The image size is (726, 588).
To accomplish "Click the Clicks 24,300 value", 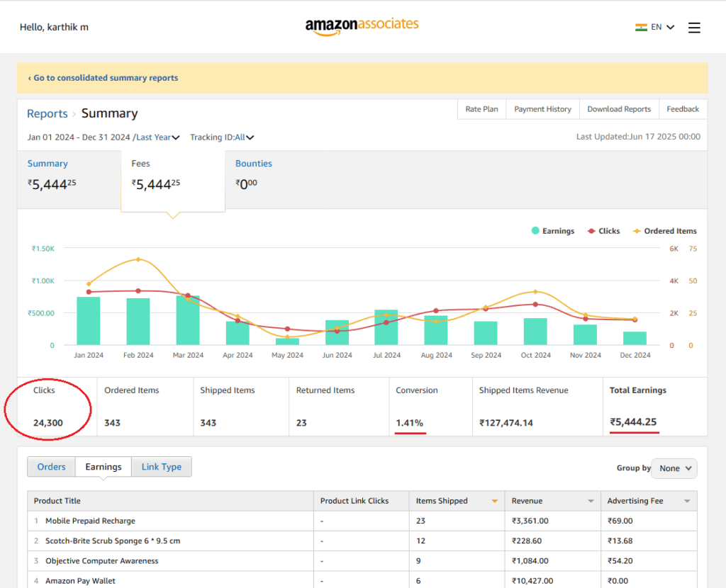I will [x=48, y=423].
